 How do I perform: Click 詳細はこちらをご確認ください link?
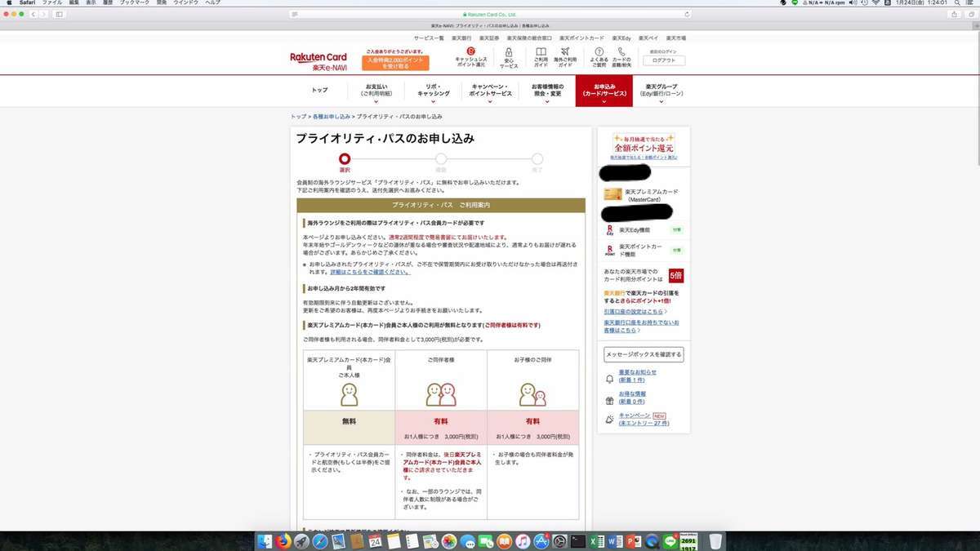click(368, 272)
